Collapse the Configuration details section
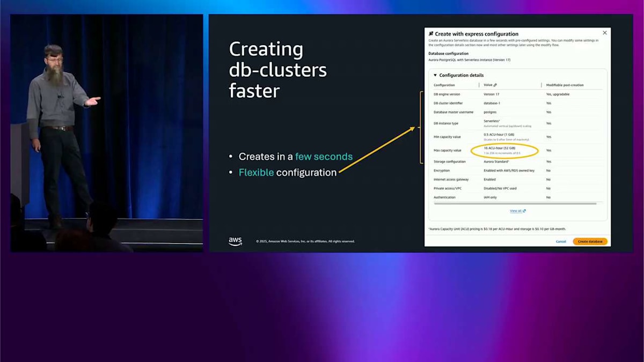The image size is (644, 362). 435,75
